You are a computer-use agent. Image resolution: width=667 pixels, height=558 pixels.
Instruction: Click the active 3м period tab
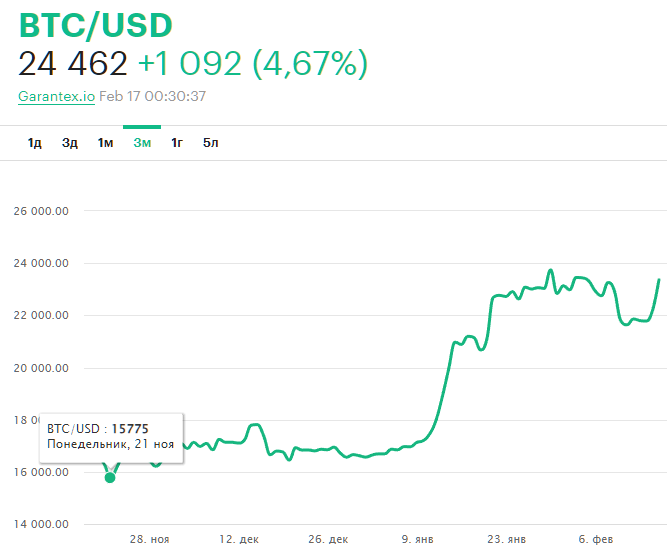point(142,143)
